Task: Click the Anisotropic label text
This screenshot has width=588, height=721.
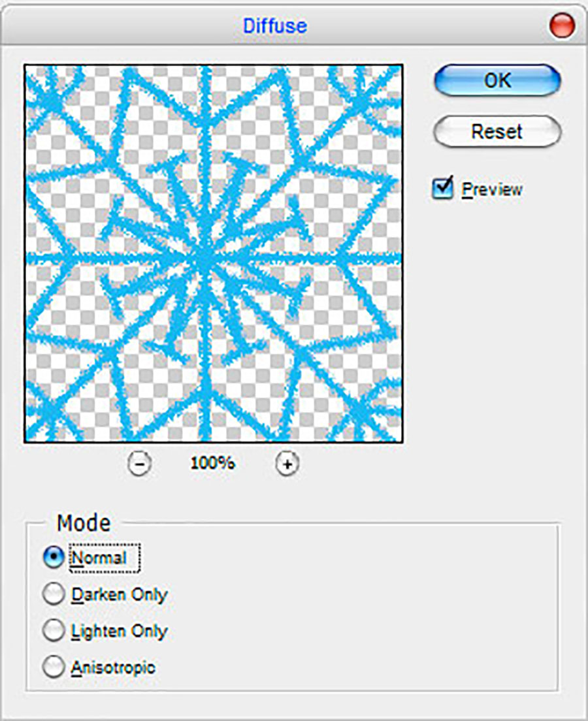Action: (x=113, y=668)
